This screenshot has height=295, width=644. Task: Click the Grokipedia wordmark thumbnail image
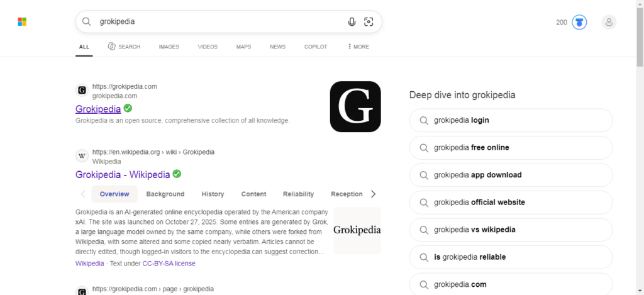click(x=357, y=230)
